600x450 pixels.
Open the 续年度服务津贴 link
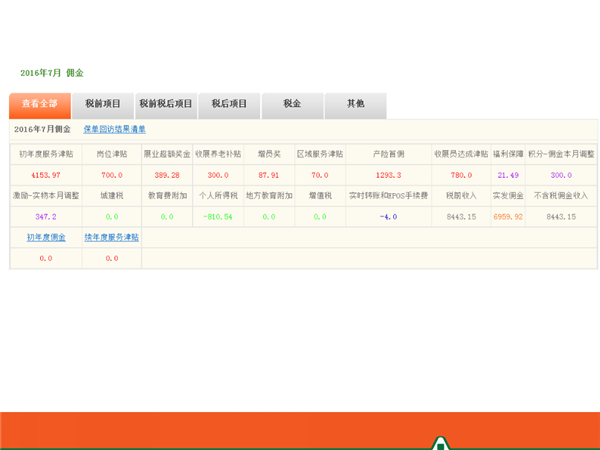click(x=111, y=237)
